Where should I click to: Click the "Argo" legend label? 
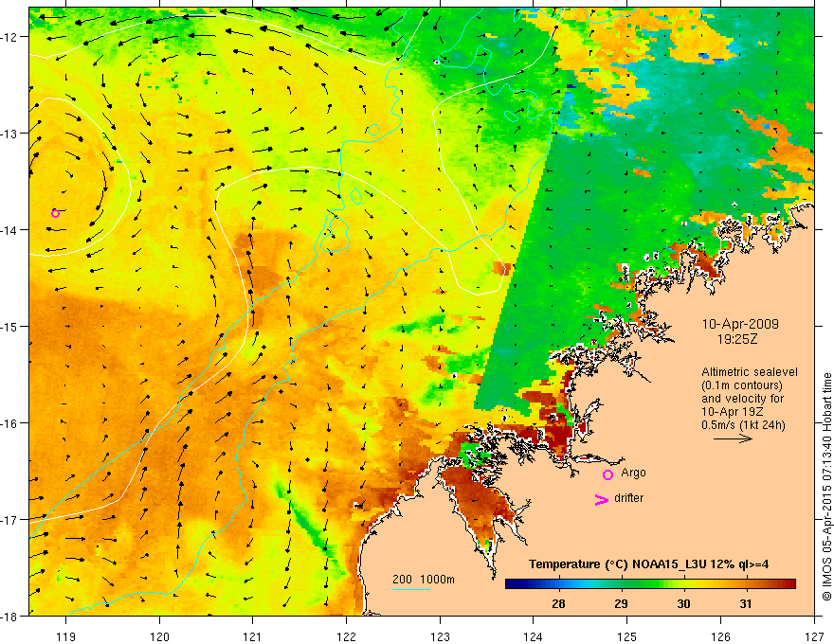[633, 473]
